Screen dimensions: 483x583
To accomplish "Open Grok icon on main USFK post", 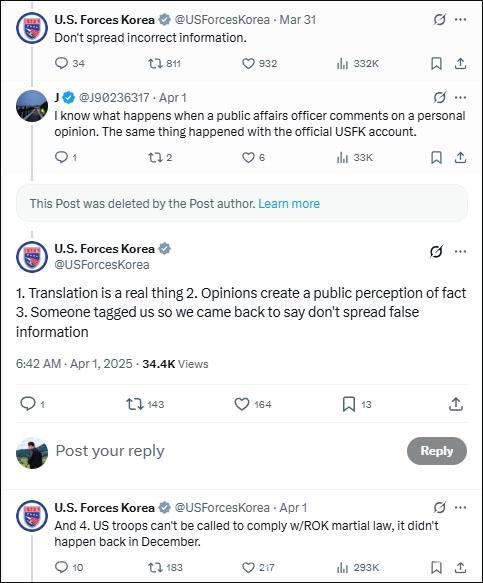I will (x=436, y=252).
